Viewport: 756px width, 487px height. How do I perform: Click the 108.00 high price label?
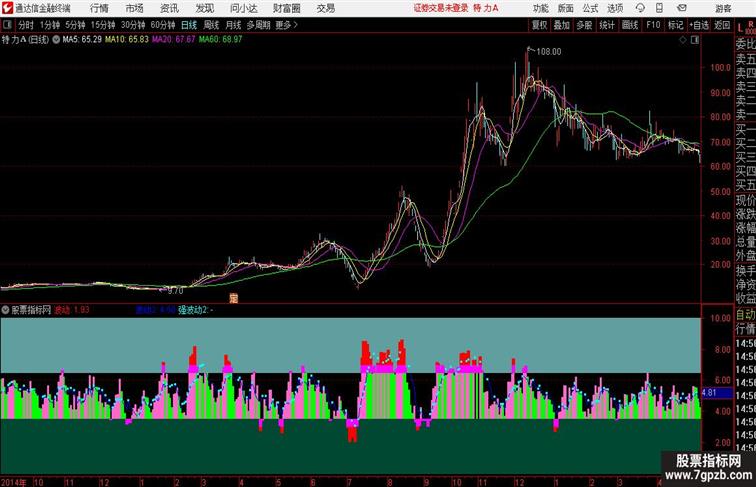549,52
